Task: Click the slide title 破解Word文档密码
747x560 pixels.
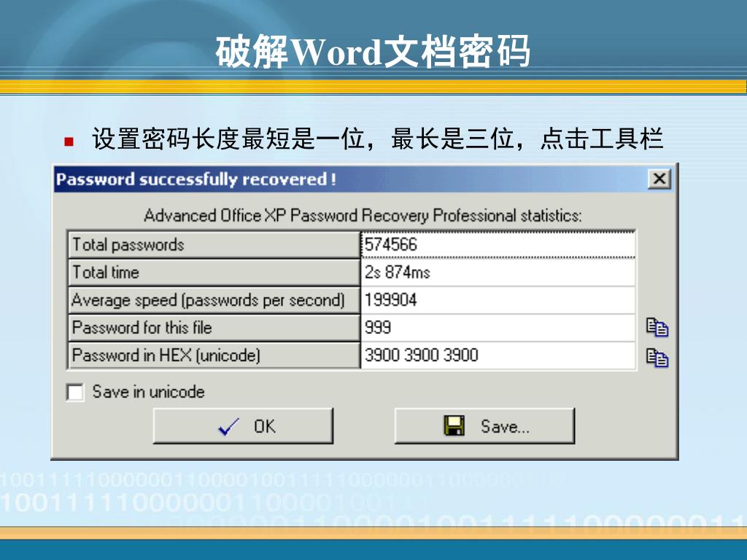Action: pos(373,51)
